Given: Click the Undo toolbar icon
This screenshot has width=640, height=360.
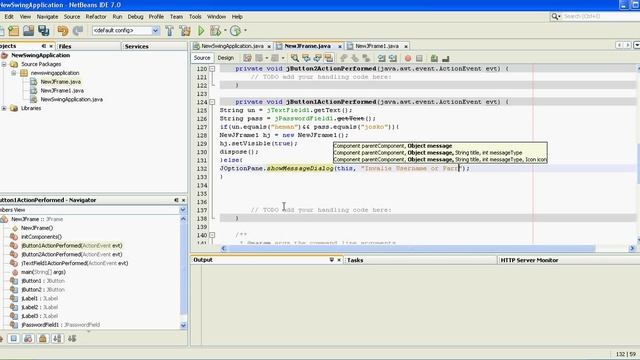Looking at the screenshot, I should coord(63,31).
